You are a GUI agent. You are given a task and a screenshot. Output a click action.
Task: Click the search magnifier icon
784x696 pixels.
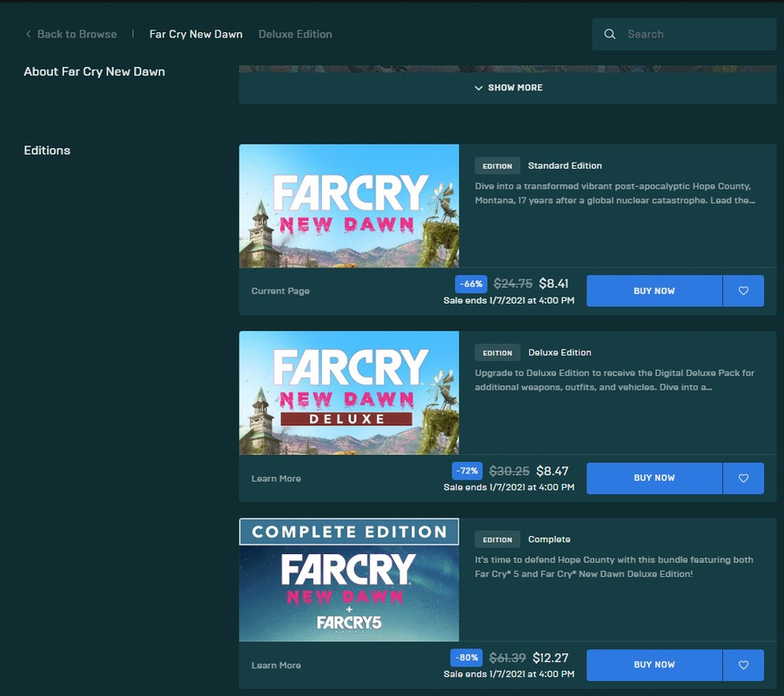[609, 34]
